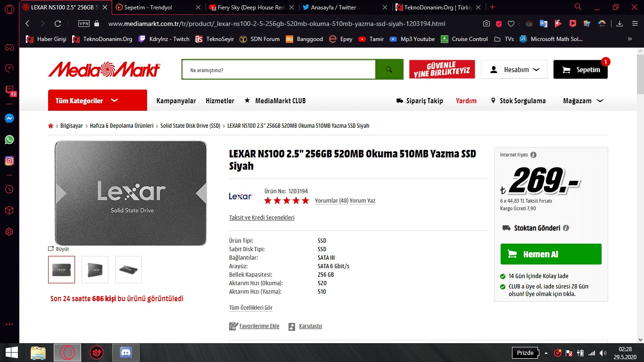
Task: Take a snapshot with the camera icon
Action: pos(487,24)
